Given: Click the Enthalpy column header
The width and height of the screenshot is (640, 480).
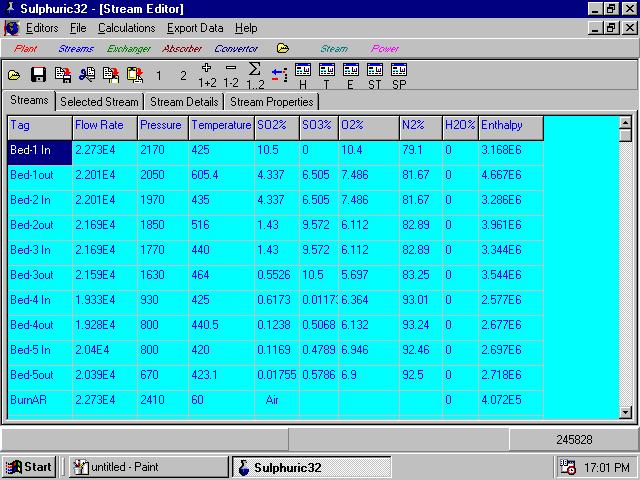Looking at the screenshot, I should 511,128.
